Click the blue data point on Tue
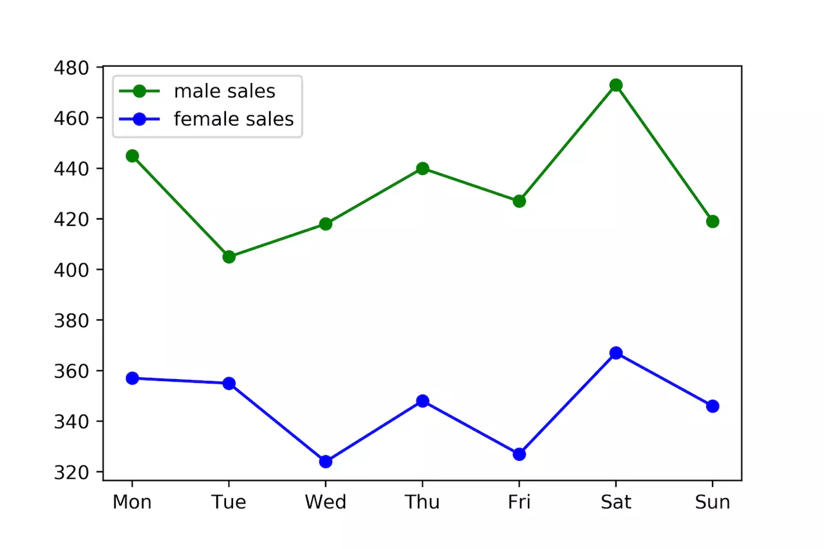 229,383
